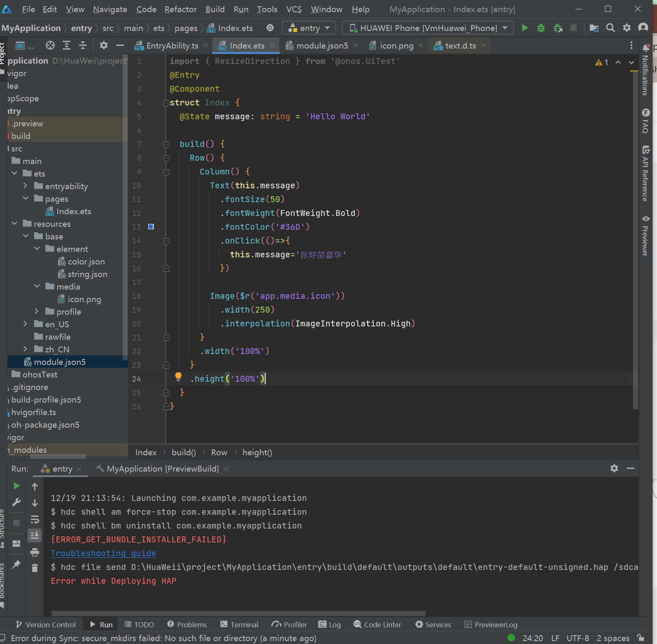657x644 pixels.
Task: Pin the Run tab
Action: click(16, 564)
